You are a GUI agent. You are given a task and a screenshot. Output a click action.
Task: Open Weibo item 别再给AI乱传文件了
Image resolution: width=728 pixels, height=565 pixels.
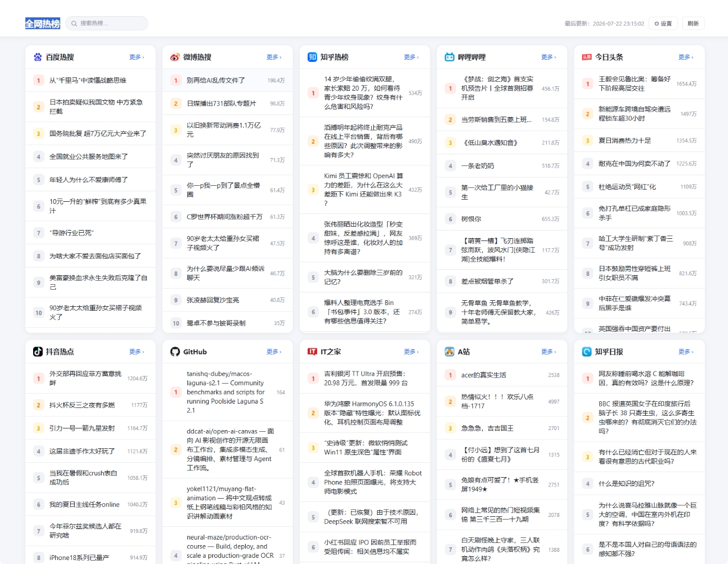[228, 80]
